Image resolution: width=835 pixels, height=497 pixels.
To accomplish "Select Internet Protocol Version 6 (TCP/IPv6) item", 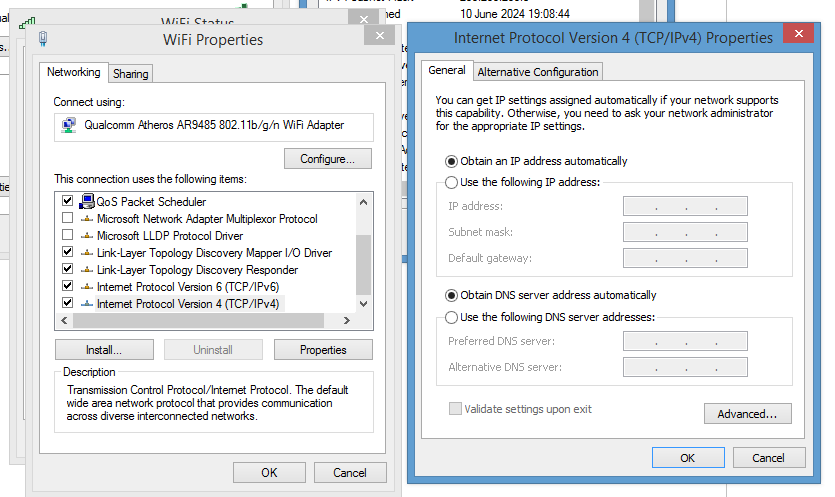I will point(188,287).
